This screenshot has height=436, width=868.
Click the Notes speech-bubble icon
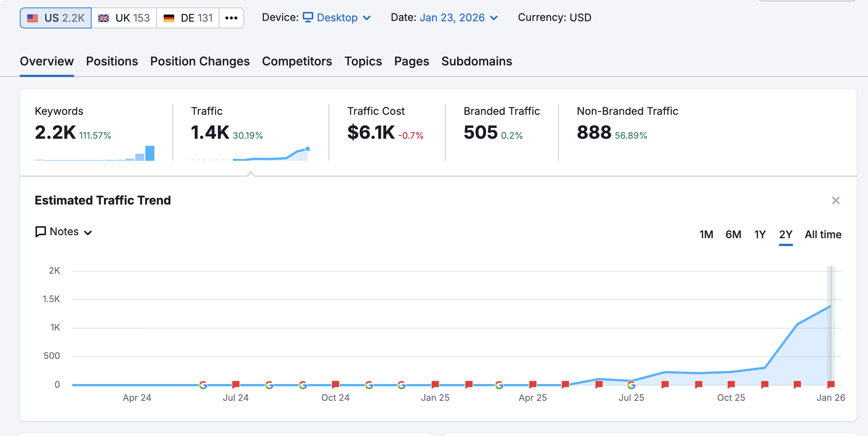[40, 232]
